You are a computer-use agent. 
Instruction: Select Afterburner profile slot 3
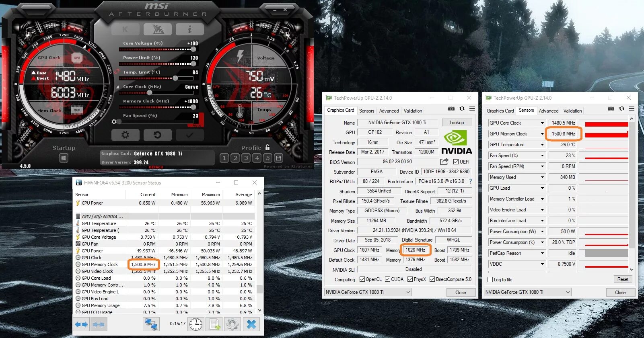click(x=246, y=158)
